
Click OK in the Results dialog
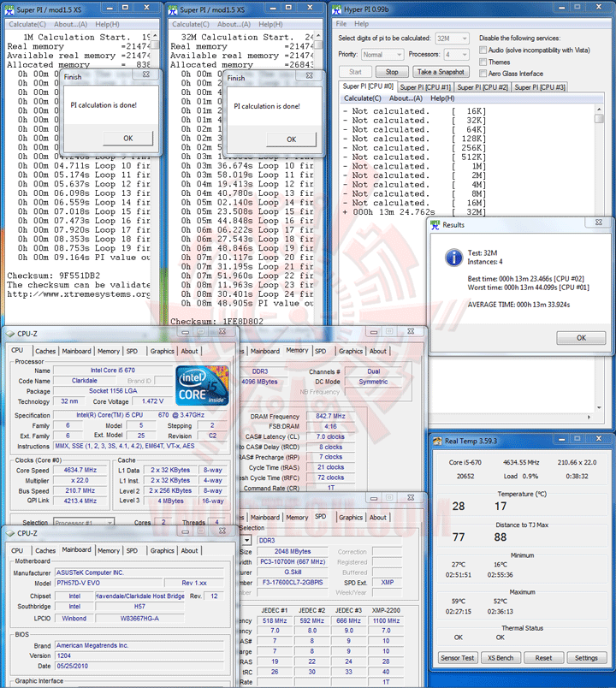pos(581,337)
